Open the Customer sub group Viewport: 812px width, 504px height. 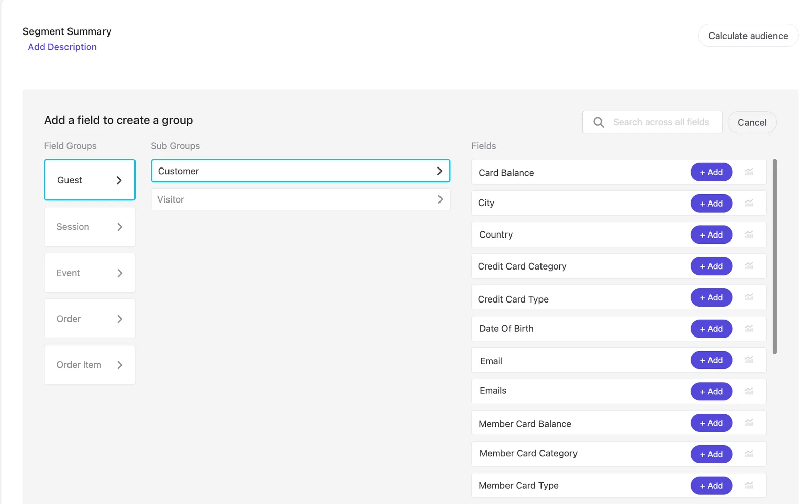(300, 171)
